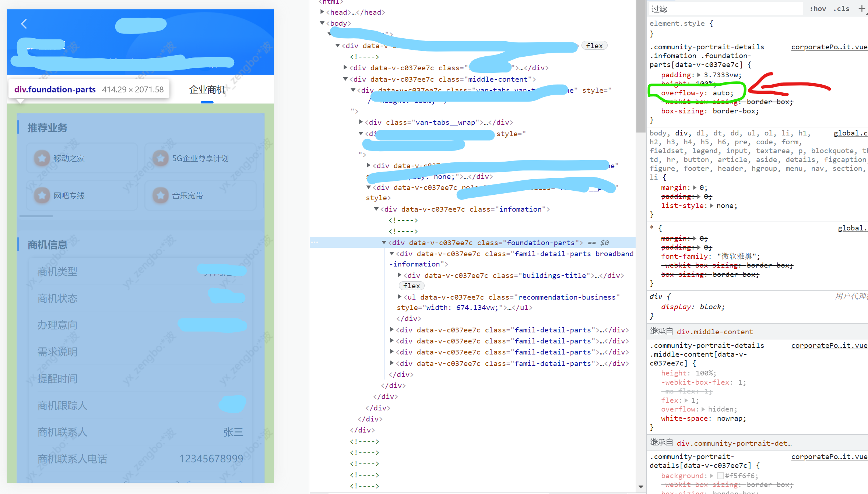The image size is (868, 494).
Task: Open the 5G企业尊享计划 business card
Action: coord(200,158)
